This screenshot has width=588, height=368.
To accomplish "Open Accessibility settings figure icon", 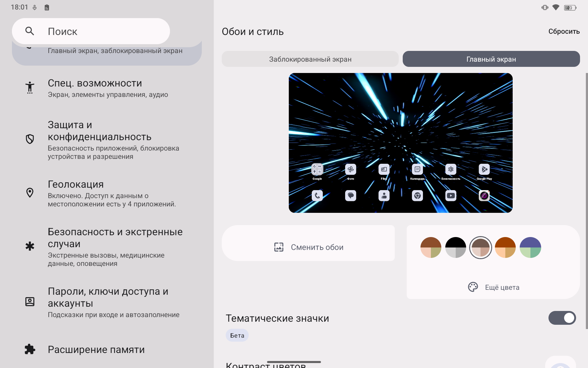I will pyautogui.click(x=30, y=88).
